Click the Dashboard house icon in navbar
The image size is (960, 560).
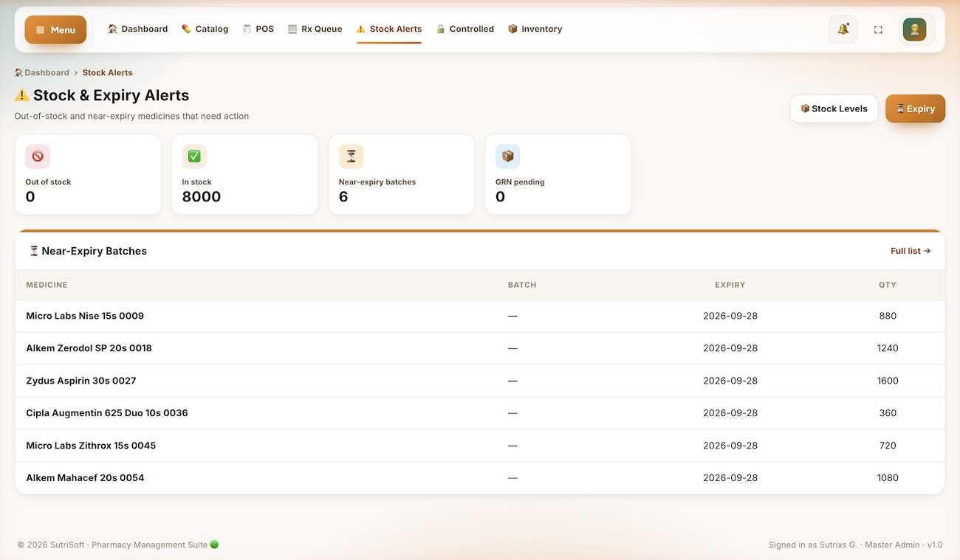point(112,30)
